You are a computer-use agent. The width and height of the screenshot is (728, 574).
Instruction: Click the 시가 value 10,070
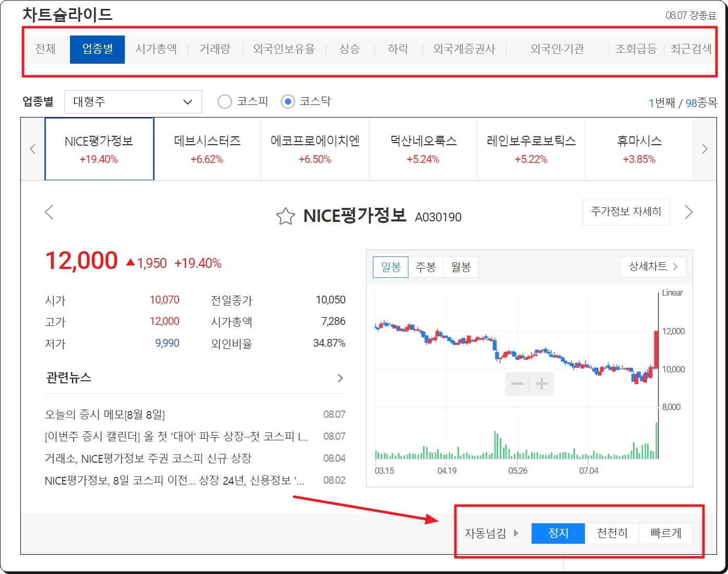(x=165, y=300)
